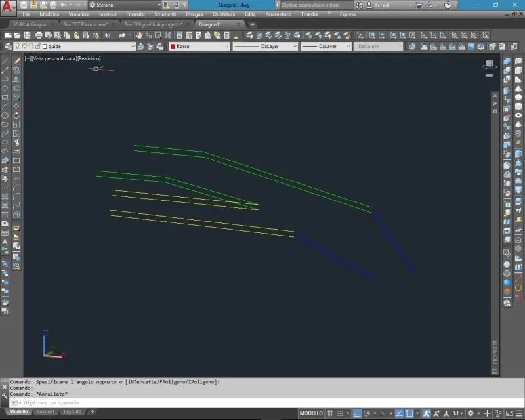Click the MODELLO status bar button
The height and width of the screenshot is (420, 525).
click(311, 413)
